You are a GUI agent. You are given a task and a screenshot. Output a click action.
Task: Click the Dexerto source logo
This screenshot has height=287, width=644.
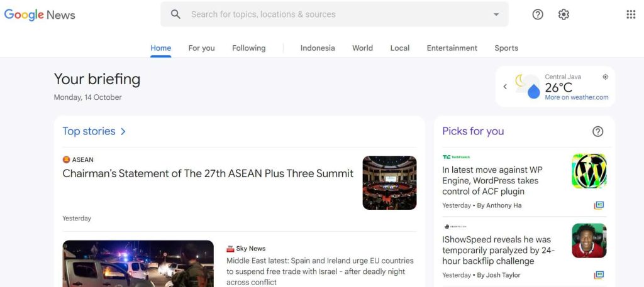coord(455,227)
